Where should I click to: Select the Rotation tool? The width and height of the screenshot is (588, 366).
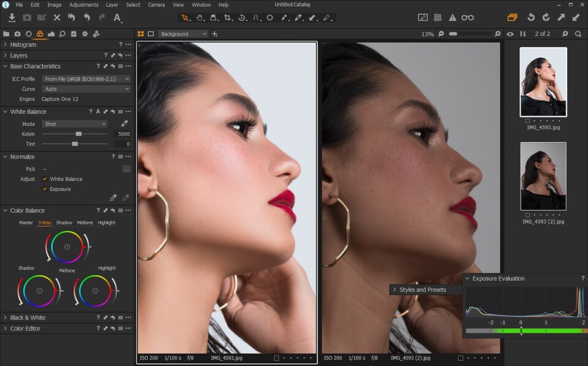tap(241, 18)
